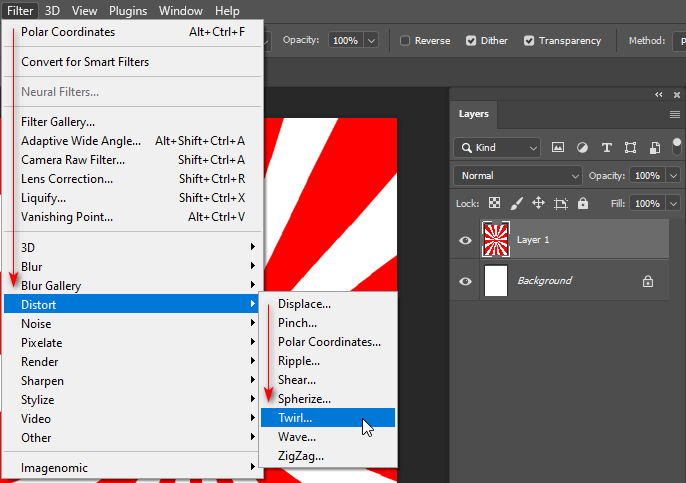686x483 pixels.
Task: Click the lock all padlock icon
Action: coord(583,203)
